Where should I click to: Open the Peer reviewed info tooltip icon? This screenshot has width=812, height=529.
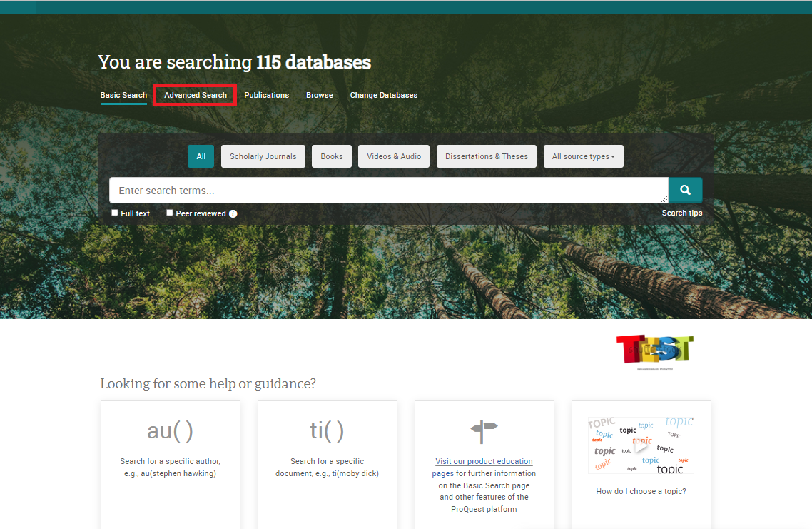233,213
